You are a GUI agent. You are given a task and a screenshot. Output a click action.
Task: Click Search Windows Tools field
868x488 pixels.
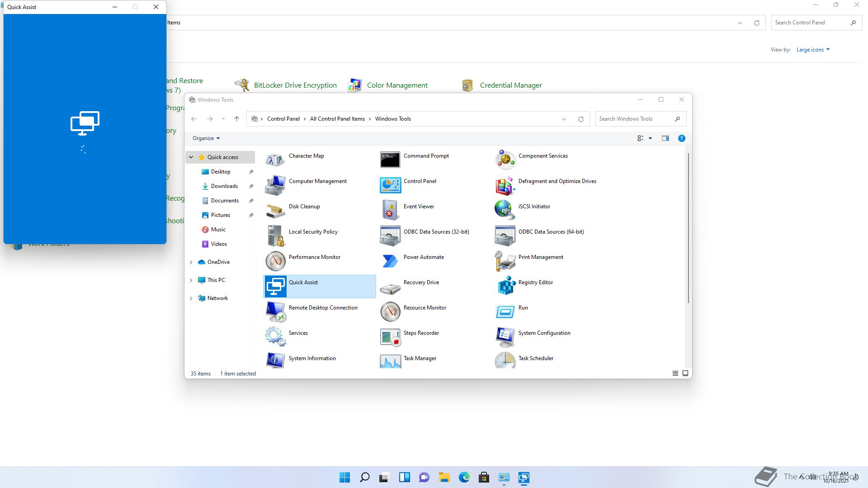(641, 119)
